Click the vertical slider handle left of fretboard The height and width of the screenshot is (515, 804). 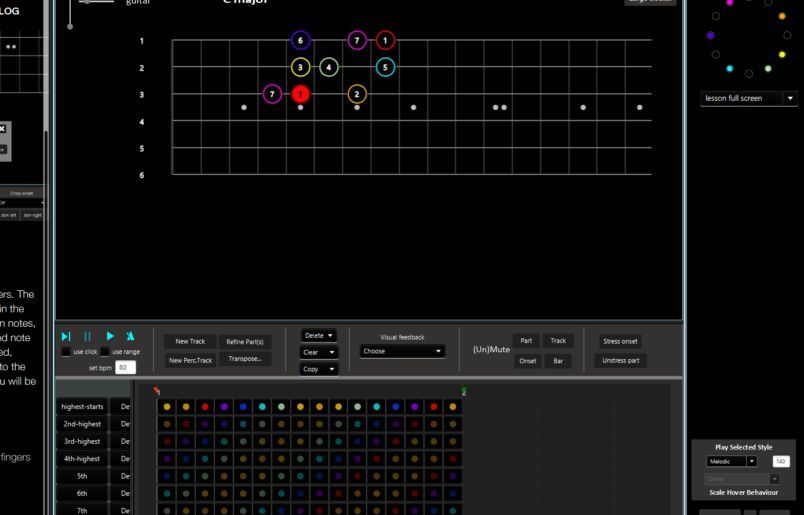click(x=70, y=27)
